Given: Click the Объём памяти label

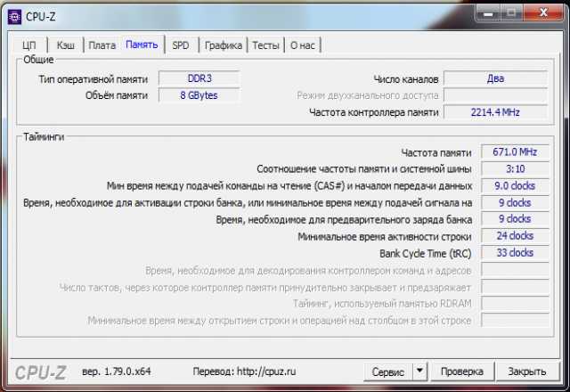Looking at the screenshot, I should tap(117, 95).
